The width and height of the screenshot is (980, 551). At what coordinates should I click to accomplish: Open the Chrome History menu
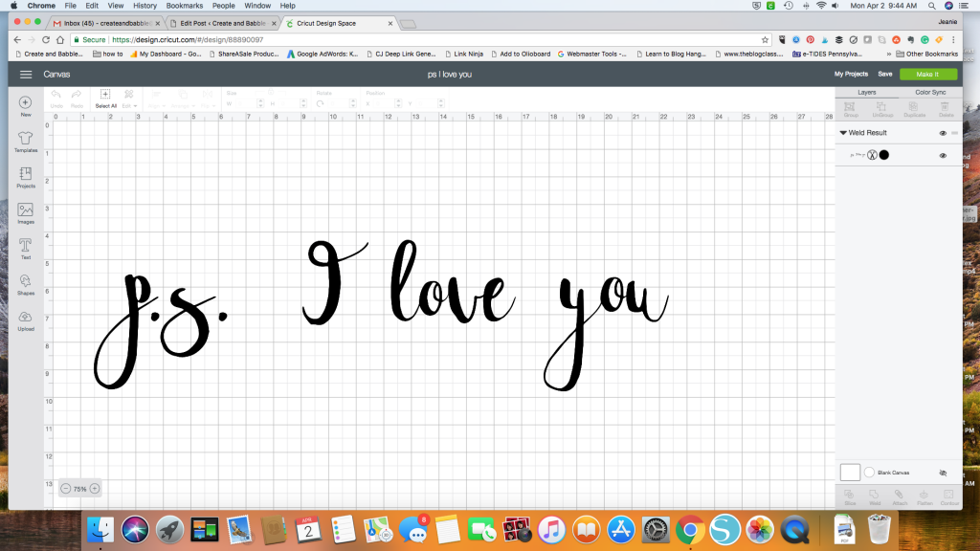pos(145,6)
